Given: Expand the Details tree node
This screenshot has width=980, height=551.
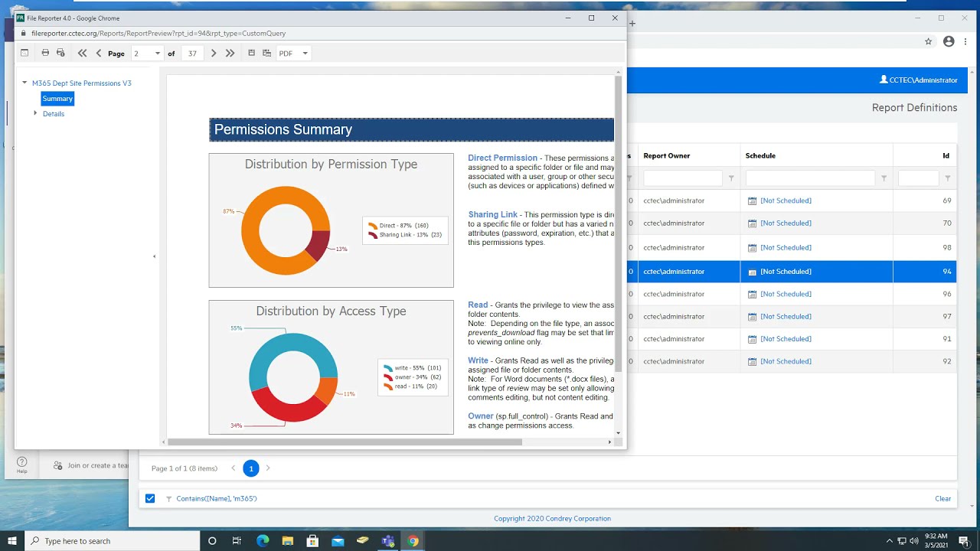Looking at the screenshot, I should coord(35,113).
